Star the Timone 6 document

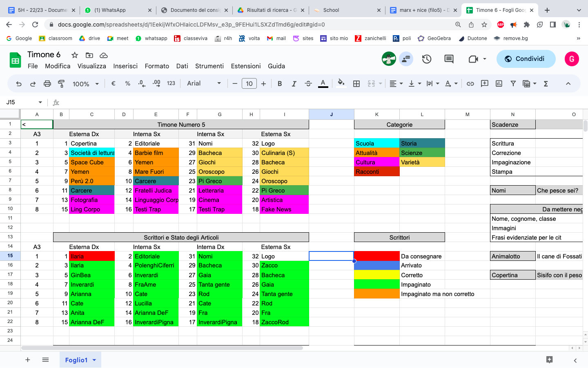click(x=74, y=55)
